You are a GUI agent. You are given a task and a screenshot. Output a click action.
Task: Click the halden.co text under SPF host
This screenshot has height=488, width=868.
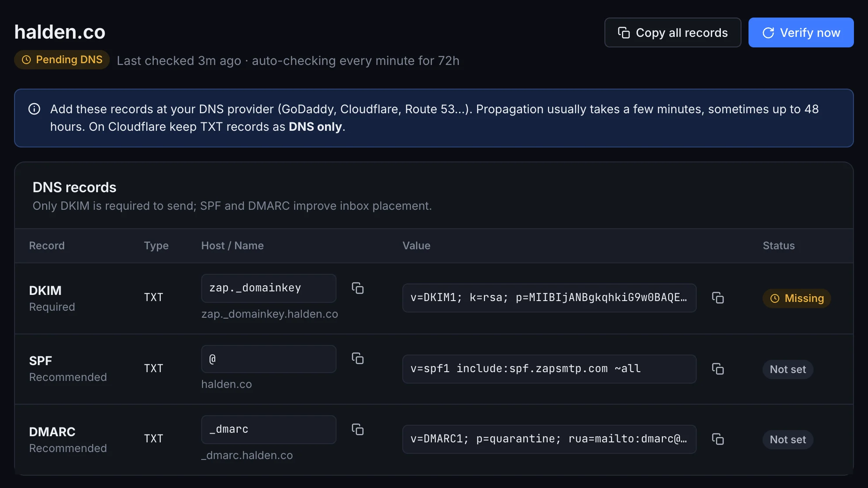pos(227,384)
